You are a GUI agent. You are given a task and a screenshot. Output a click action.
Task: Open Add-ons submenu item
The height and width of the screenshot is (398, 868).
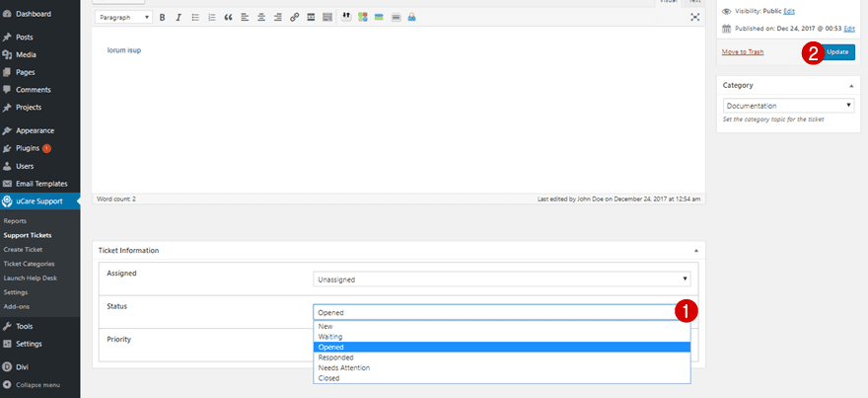[17, 306]
